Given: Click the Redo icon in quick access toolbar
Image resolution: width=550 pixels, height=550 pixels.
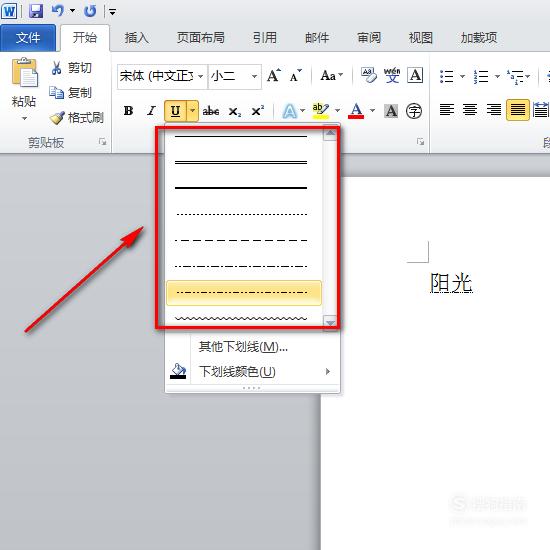Looking at the screenshot, I should pyautogui.click(x=90, y=11).
